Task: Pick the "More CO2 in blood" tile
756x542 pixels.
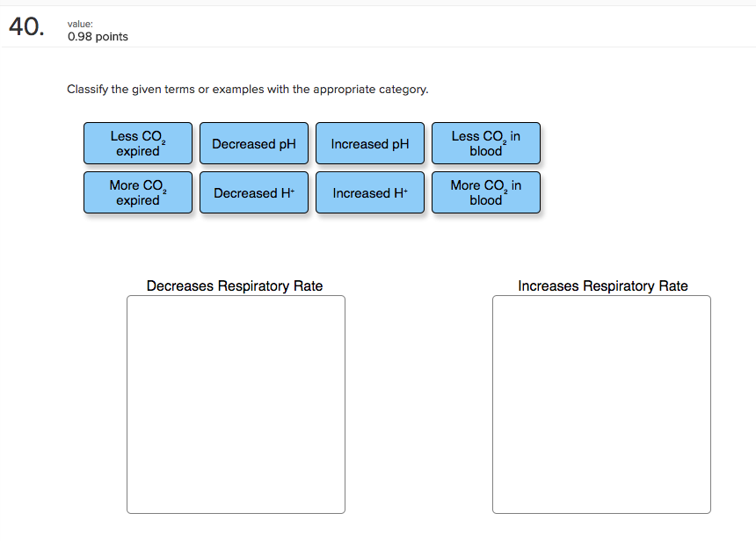Action: tap(486, 192)
